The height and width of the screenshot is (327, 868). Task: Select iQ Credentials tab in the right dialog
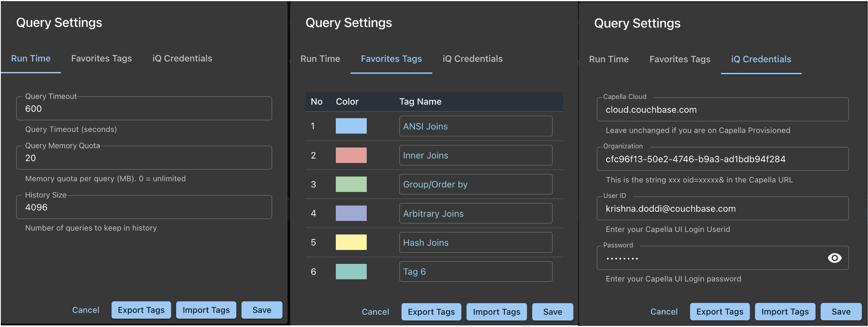(x=761, y=59)
